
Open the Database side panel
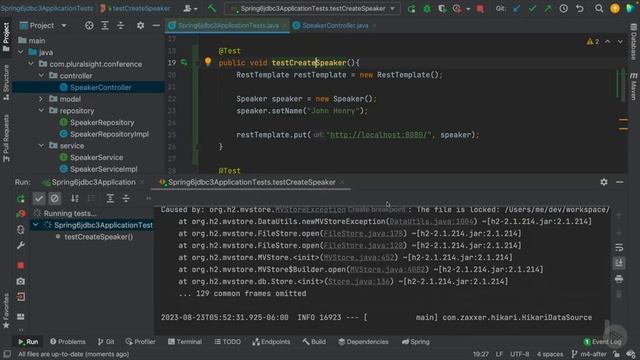pos(633,41)
